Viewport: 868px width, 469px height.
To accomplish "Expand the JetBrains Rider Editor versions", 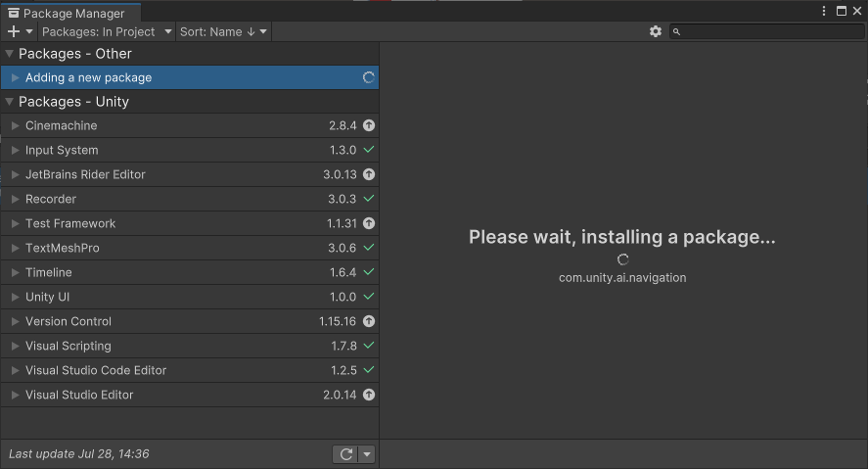I will pyautogui.click(x=16, y=174).
